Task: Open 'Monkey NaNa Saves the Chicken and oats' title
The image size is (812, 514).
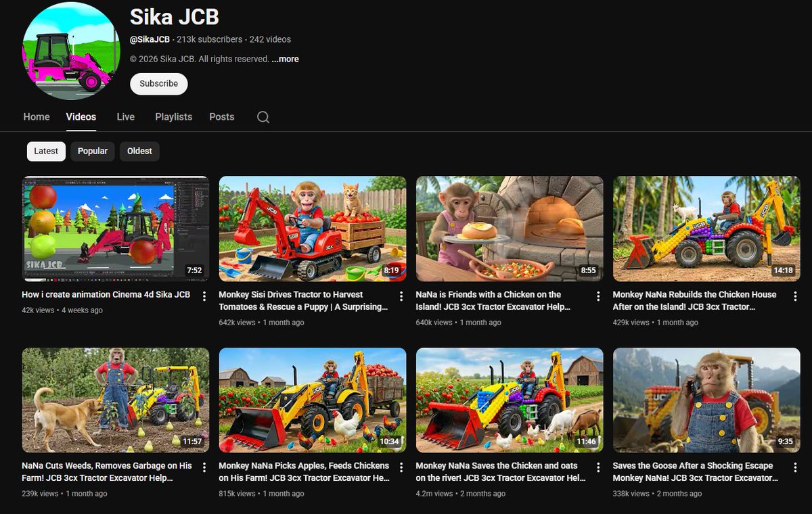Action: pyautogui.click(x=501, y=471)
